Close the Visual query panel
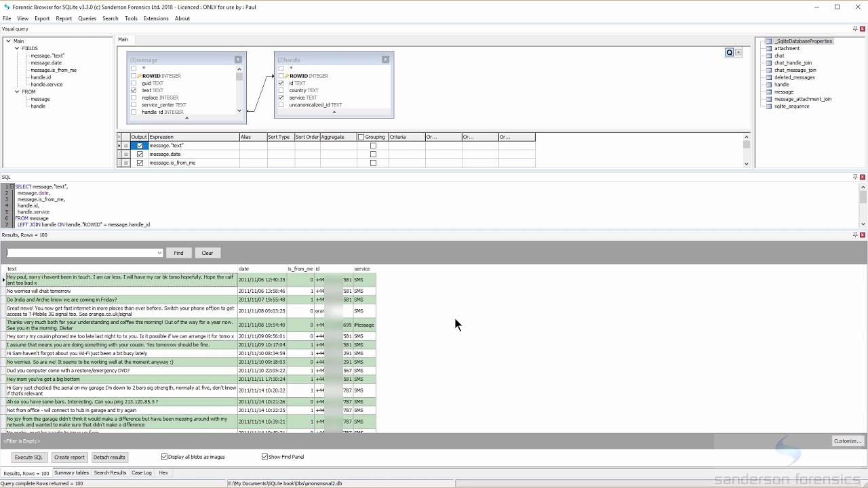The height and width of the screenshot is (488, 868). (863, 28)
